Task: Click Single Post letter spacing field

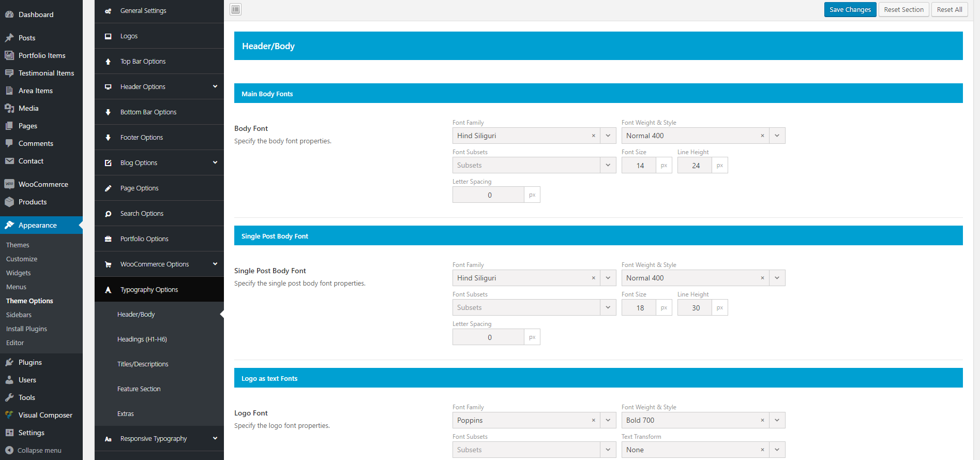Action: [489, 337]
